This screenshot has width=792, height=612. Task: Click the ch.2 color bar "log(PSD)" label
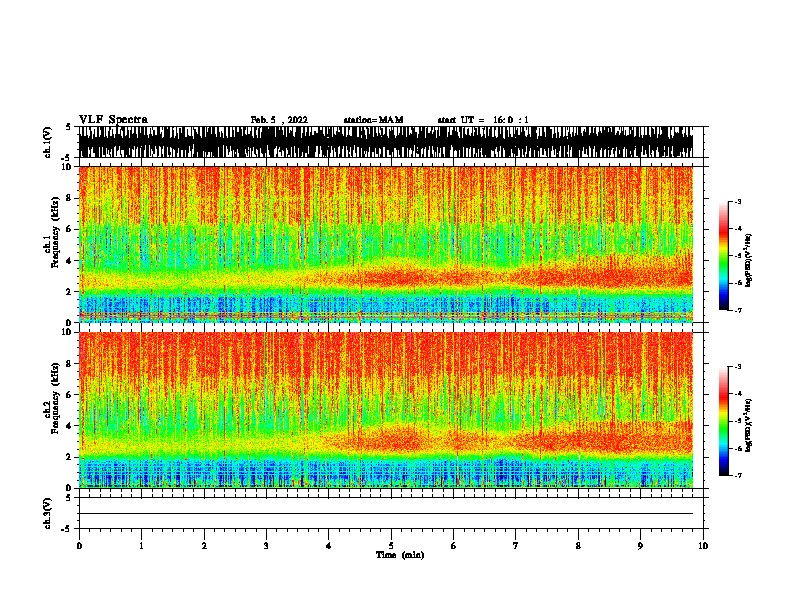(x=748, y=425)
